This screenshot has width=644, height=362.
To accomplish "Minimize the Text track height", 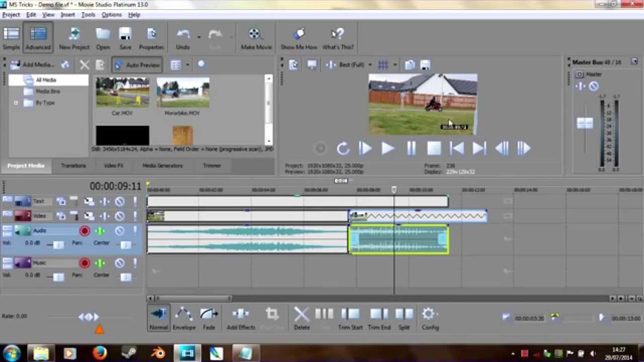I will [x=7, y=199].
